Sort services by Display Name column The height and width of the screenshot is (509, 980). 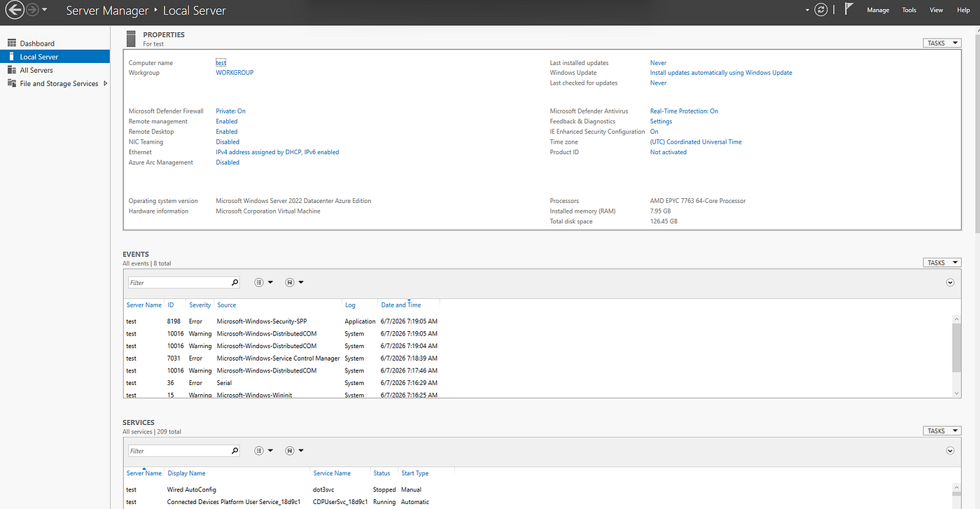186,473
